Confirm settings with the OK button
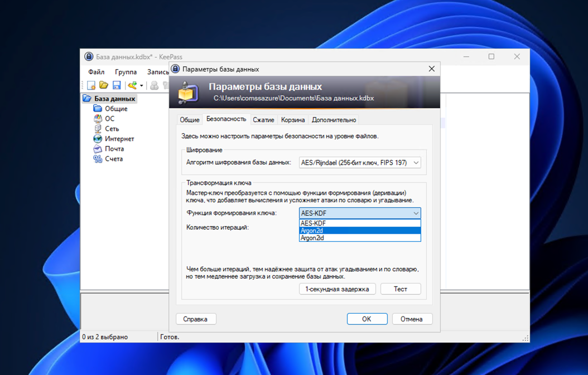The image size is (588, 375). [367, 319]
